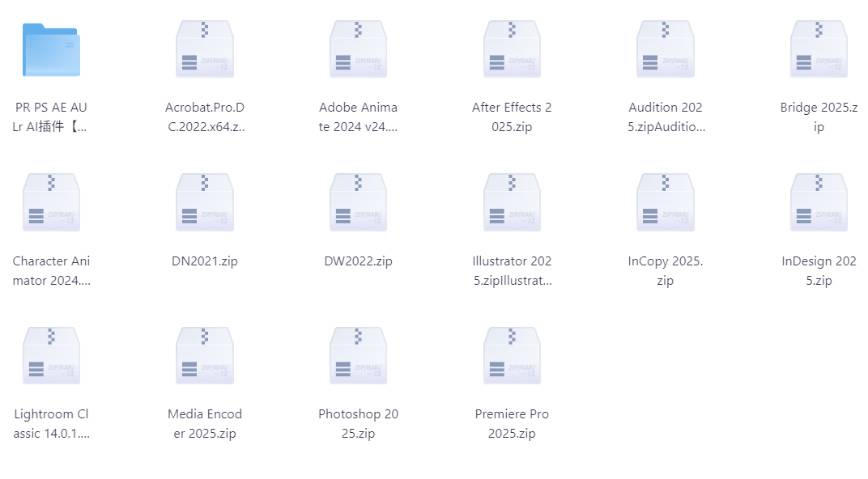Select the DN2021.zip archive icon
The image size is (868, 479).
point(205,202)
